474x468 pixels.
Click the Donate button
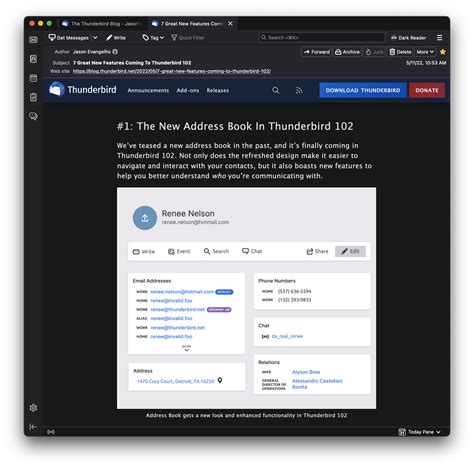point(427,90)
